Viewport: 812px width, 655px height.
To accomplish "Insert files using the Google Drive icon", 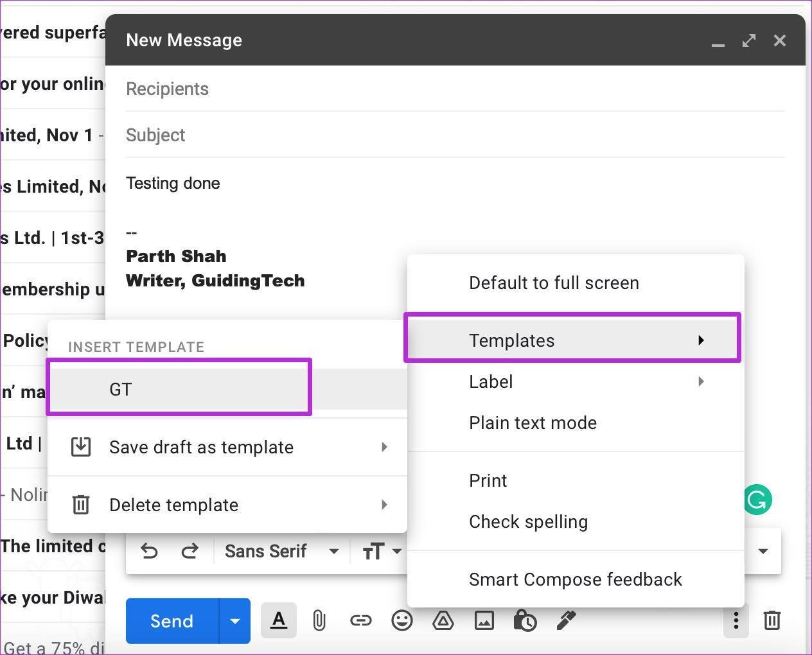I will pos(443,620).
